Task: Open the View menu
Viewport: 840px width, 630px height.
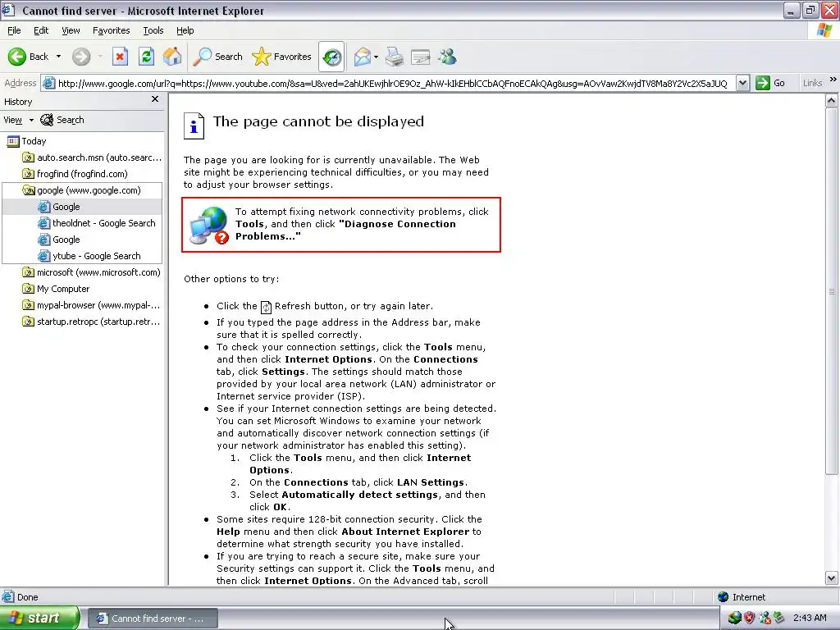Action: [x=71, y=30]
